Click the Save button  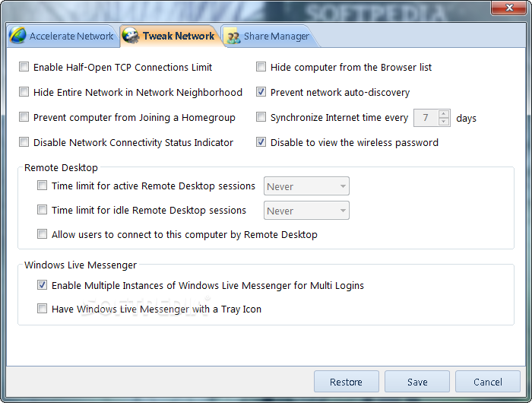[x=417, y=382]
